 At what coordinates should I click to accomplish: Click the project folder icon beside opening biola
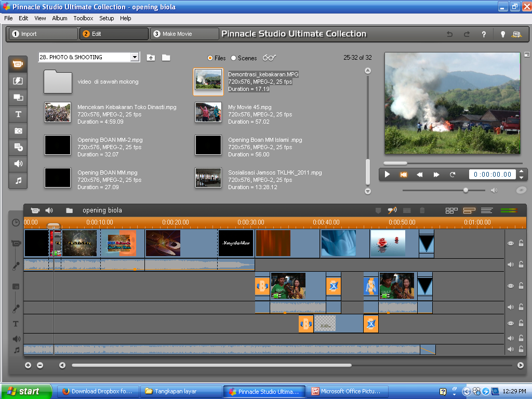[x=69, y=210]
